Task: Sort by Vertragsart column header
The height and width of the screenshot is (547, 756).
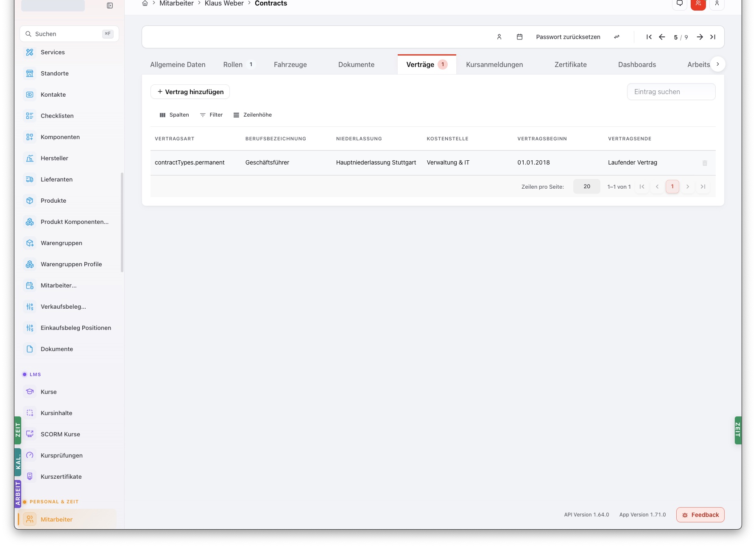Action: coord(175,139)
